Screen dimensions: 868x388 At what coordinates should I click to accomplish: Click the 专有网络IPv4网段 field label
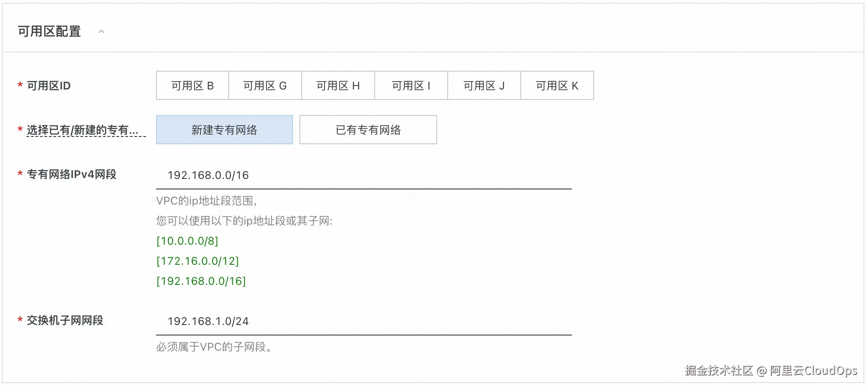[x=71, y=174]
